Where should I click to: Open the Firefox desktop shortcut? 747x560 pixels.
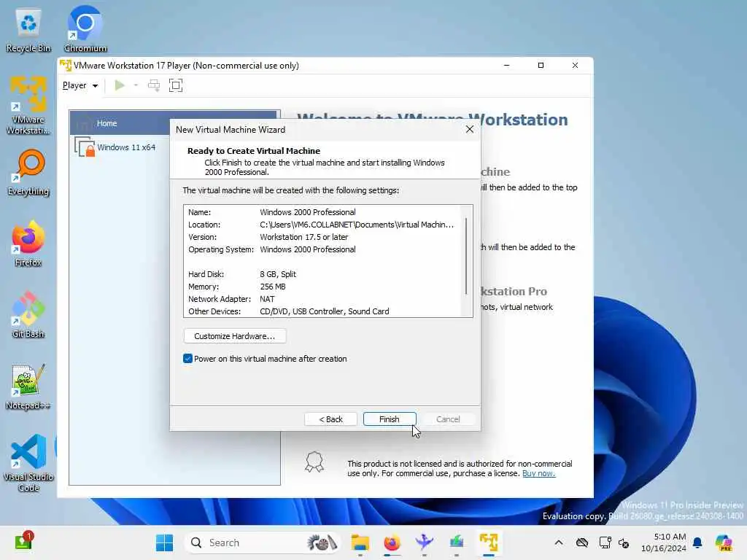28,244
